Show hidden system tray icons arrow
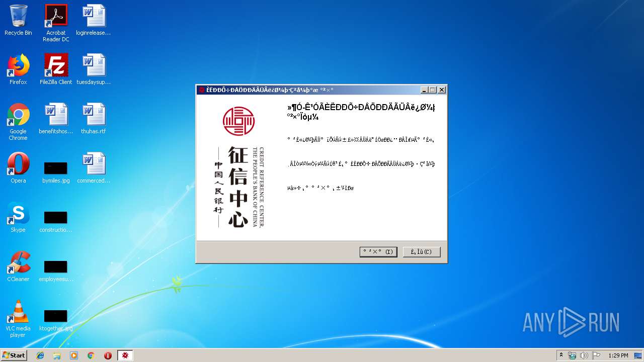The image size is (644, 362). tap(561, 355)
